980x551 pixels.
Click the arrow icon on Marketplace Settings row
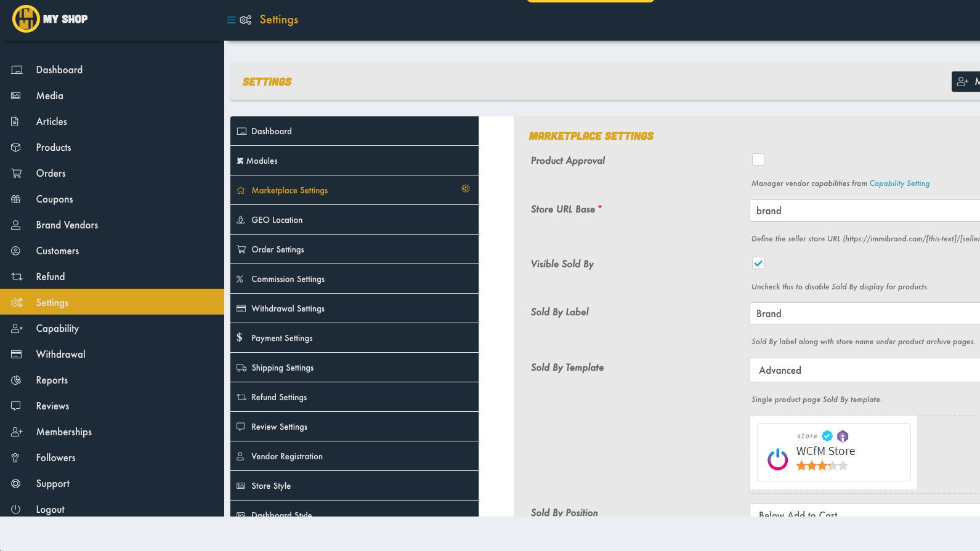click(466, 189)
